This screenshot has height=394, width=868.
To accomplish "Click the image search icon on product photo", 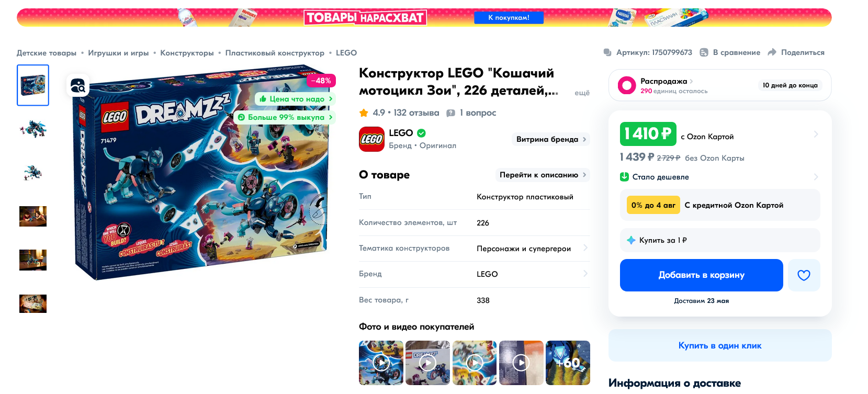I will [78, 85].
